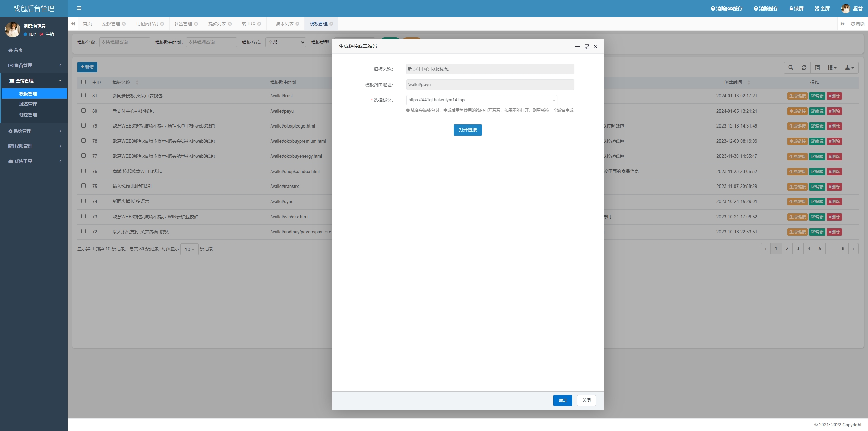Image resolution: width=868 pixels, height=431 pixels.
Task: Click the 模板名称 search input field
Action: 124,42
